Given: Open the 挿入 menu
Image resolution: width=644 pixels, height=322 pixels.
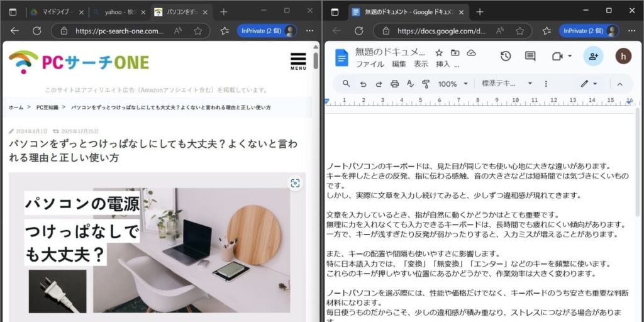Looking at the screenshot, I should (x=443, y=64).
